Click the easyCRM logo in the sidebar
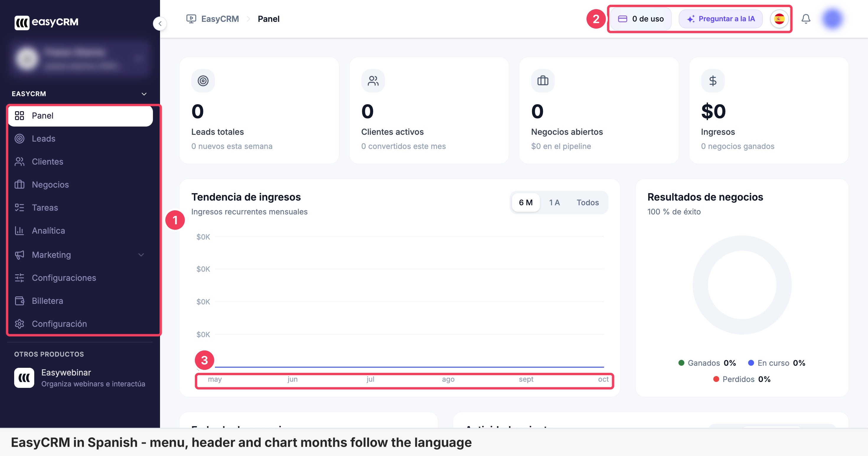The height and width of the screenshot is (456, 868). pyautogui.click(x=46, y=22)
